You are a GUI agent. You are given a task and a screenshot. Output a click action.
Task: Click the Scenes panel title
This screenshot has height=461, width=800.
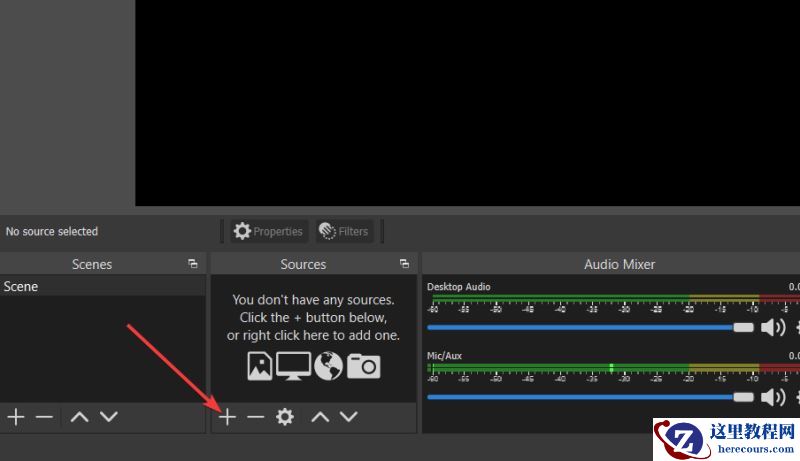tap(92, 264)
